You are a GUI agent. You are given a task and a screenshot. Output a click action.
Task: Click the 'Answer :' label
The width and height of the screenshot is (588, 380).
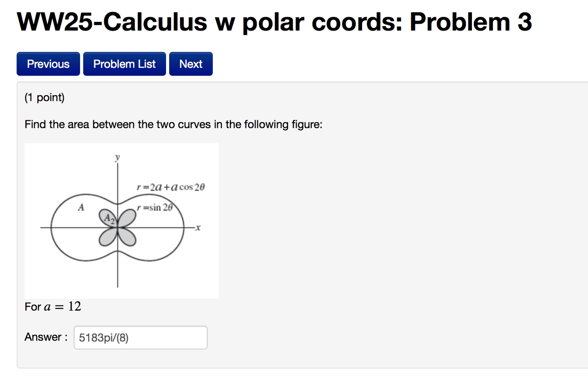(46, 337)
